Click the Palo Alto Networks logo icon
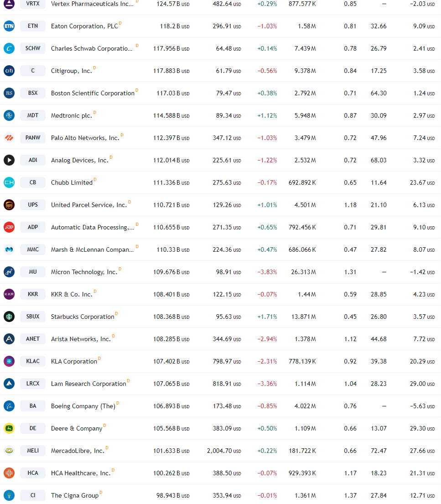This screenshot has width=441, height=504. 9,138
